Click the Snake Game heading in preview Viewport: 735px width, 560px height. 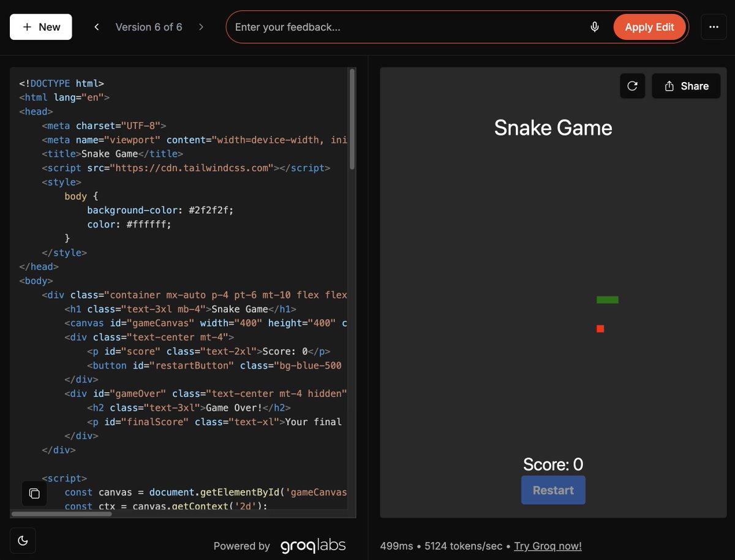[553, 127]
